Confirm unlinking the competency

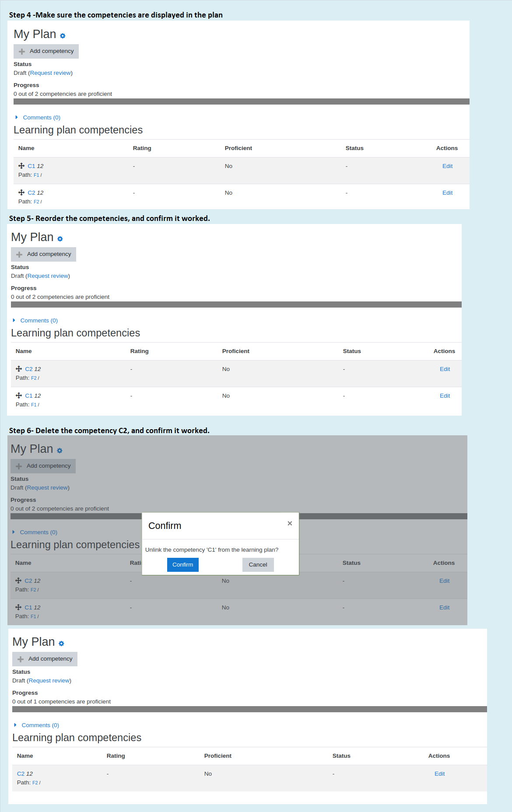(183, 565)
